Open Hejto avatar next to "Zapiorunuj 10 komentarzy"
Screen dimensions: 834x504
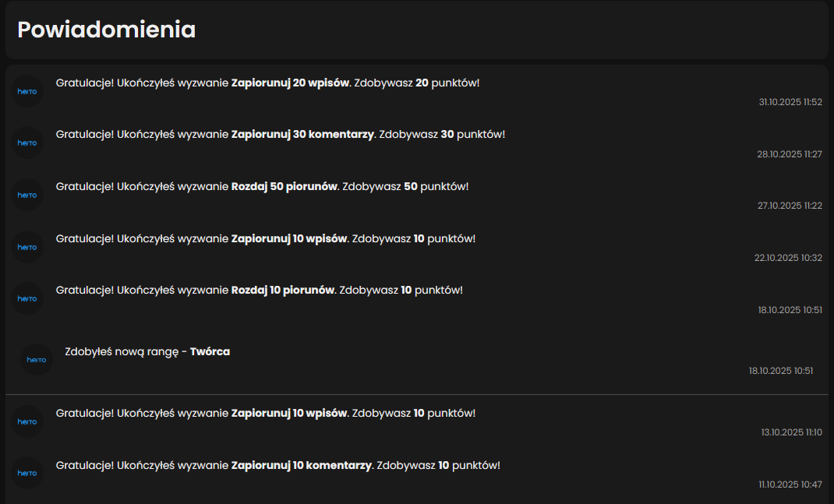[27, 473]
